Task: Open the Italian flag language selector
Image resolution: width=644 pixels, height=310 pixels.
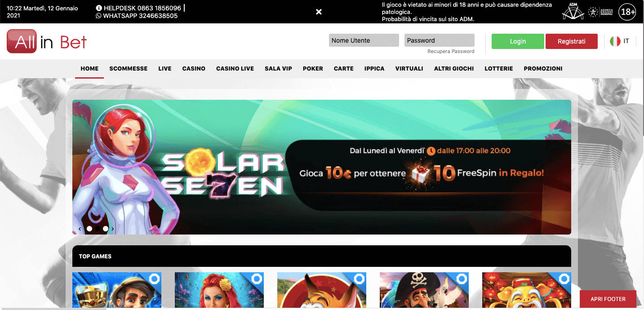Action: click(619, 41)
